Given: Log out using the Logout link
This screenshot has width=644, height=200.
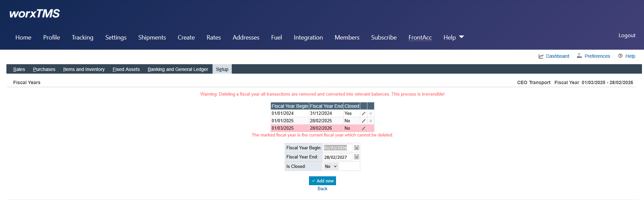Looking at the screenshot, I should click(627, 35).
